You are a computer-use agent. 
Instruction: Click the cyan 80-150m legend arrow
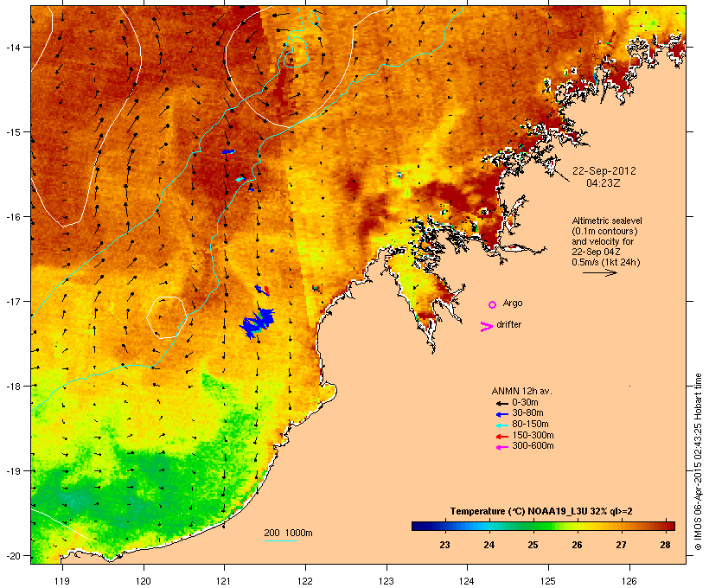[501, 425]
